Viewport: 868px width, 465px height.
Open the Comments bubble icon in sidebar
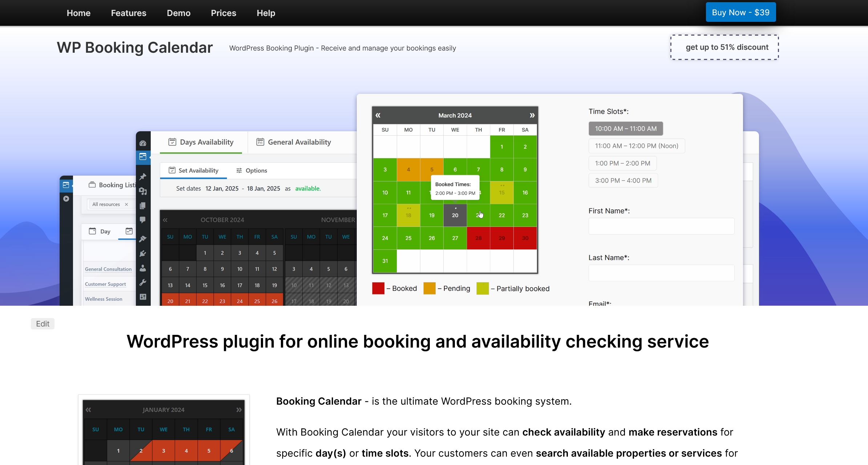pyautogui.click(x=143, y=220)
